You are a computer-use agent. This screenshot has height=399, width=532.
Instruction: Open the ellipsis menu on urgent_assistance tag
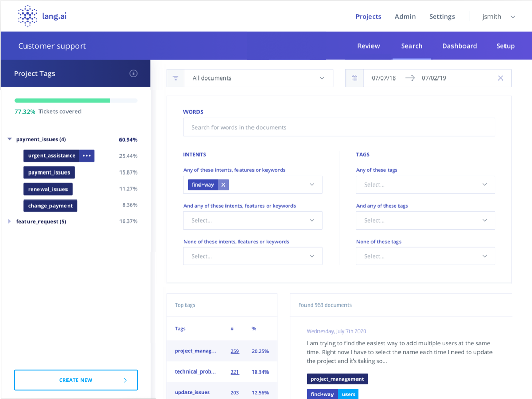[x=87, y=155]
